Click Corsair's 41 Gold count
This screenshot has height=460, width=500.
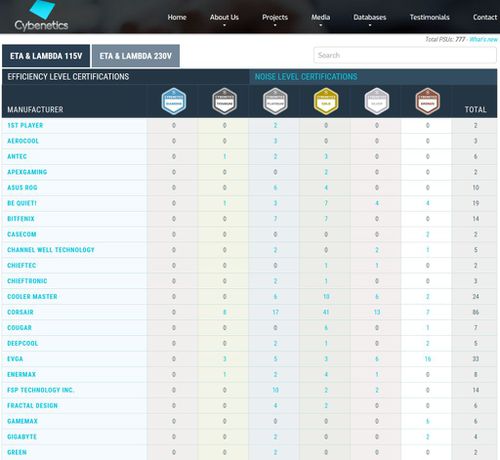pyautogui.click(x=326, y=312)
